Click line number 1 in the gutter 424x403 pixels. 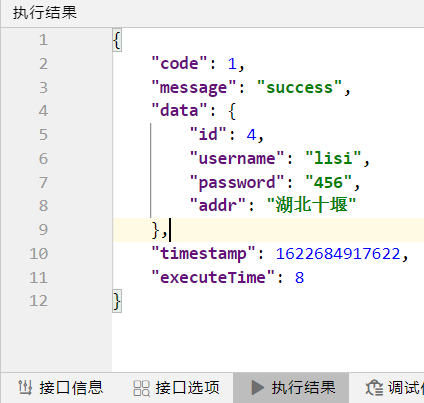pyautogui.click(x=43, y=40)
